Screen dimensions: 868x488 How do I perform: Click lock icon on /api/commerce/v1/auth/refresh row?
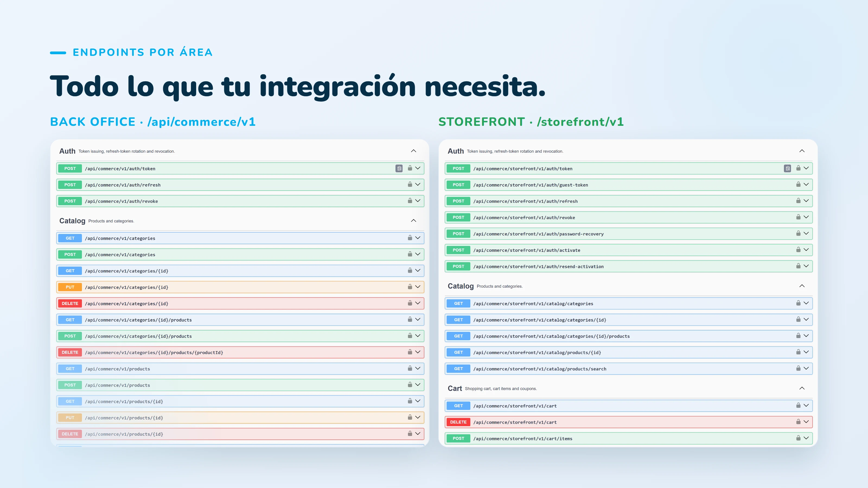410,184
